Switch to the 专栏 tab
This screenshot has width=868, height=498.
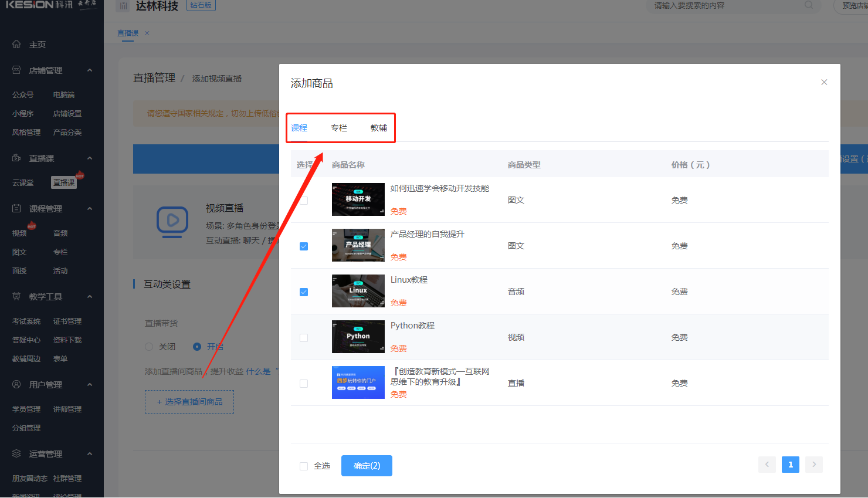pyautogui.click(x=338, y=127)
